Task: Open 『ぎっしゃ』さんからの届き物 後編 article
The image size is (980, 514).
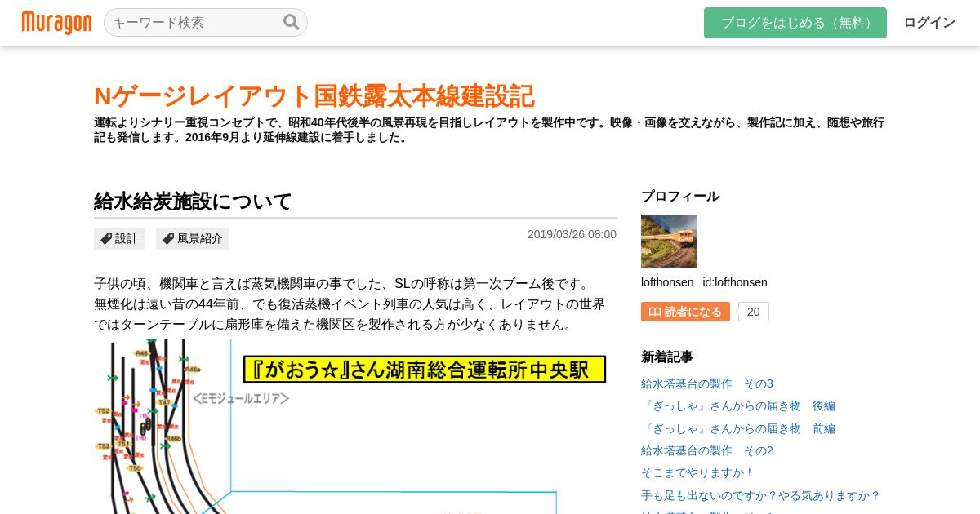Action: (737, 405)
